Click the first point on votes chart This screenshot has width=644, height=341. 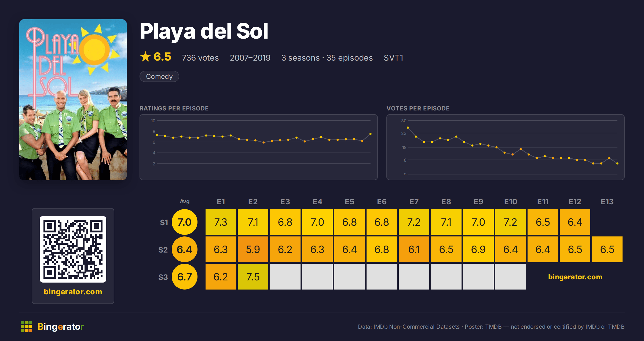click(x=408, y=128)
